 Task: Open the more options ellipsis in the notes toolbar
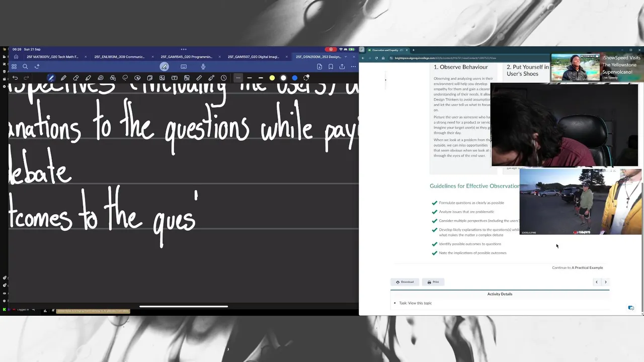click(353, 66)
